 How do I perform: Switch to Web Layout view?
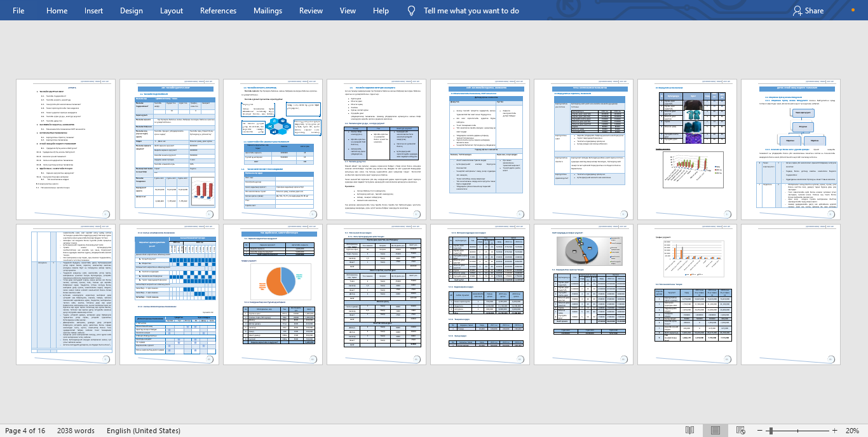click(x=740, y=431)
